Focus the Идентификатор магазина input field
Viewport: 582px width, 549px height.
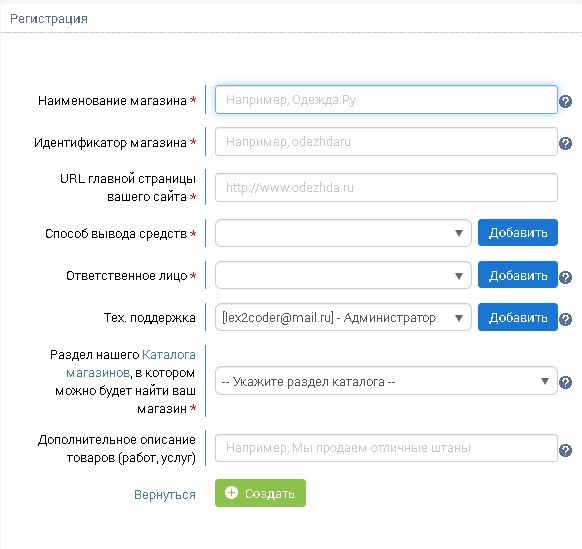coord(386,142)
